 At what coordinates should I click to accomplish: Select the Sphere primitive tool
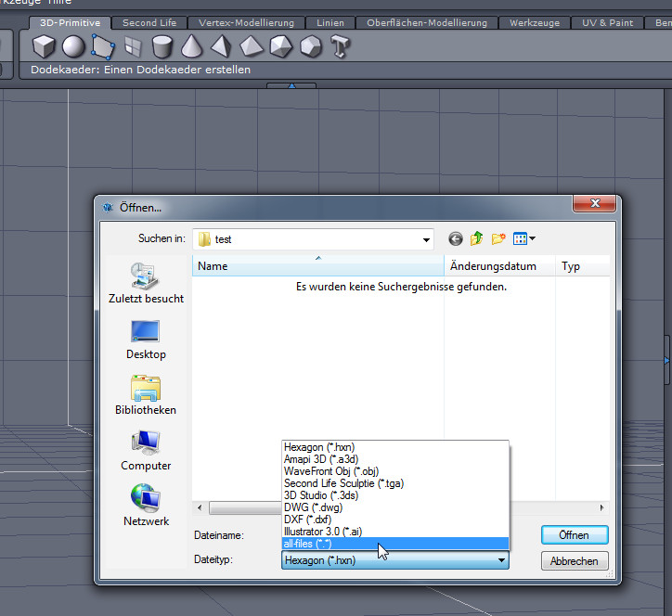73,45
